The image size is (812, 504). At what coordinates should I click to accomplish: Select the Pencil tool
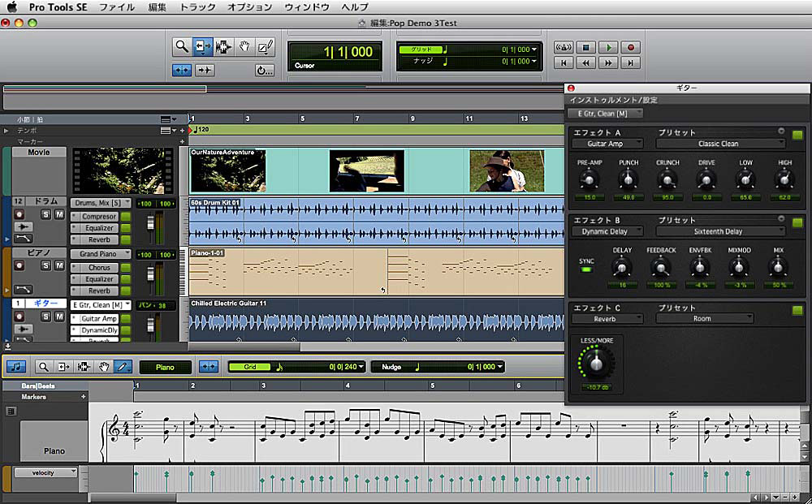(x=265, y=47)
